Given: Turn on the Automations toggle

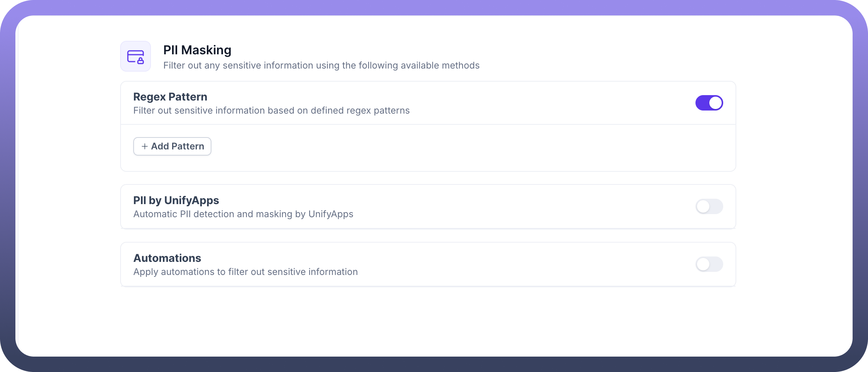Looking at the screenshot, I should click(709, 264).
